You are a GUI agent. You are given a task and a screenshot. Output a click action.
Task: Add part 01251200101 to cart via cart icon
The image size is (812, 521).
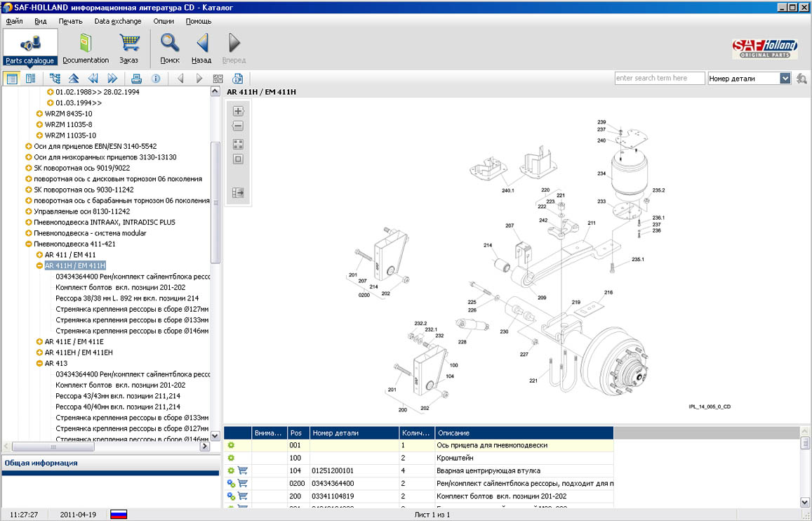pyautogui.click(x=242, y=471)
